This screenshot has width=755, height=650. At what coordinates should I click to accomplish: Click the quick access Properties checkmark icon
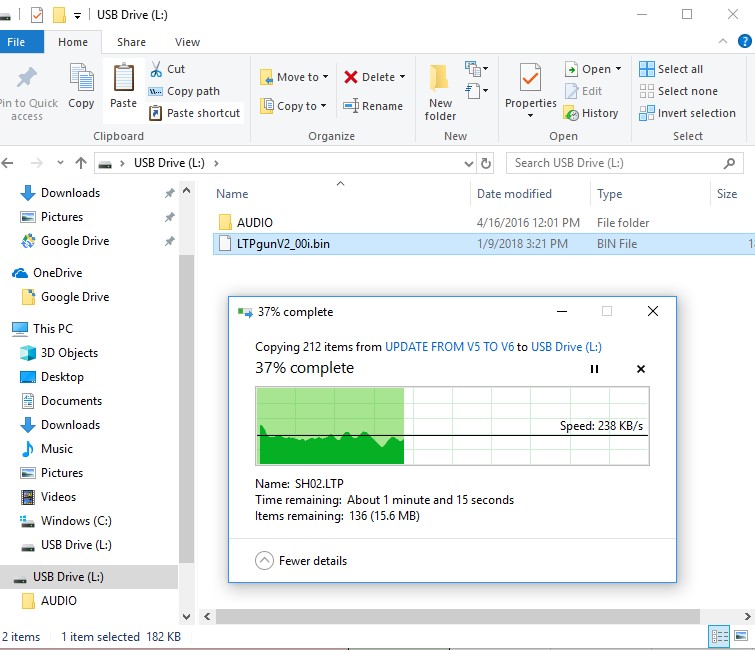(x=37, y=15)
